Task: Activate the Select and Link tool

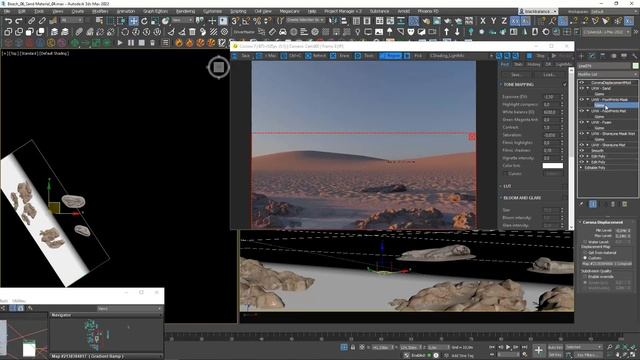Action: [31, 21]
